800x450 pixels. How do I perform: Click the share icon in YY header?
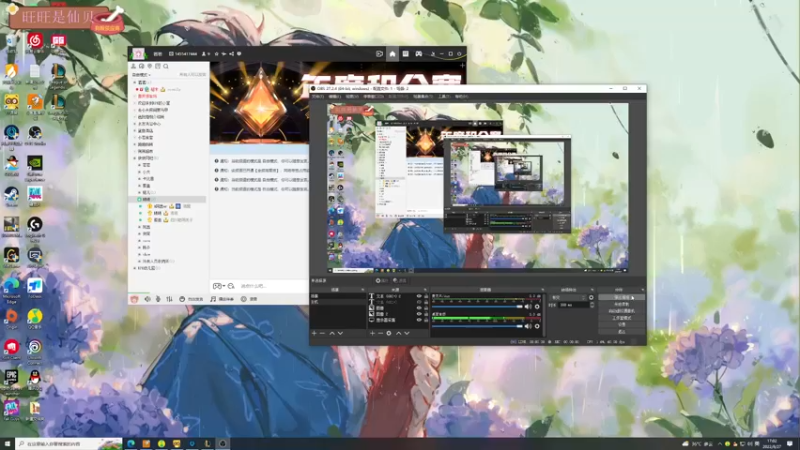(x=231, y=54)
